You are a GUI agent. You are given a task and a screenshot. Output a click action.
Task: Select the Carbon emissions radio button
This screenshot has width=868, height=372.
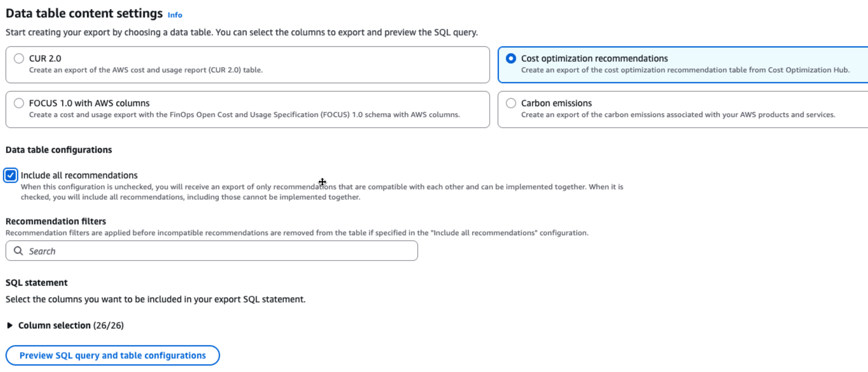click(x=511, y=103)
